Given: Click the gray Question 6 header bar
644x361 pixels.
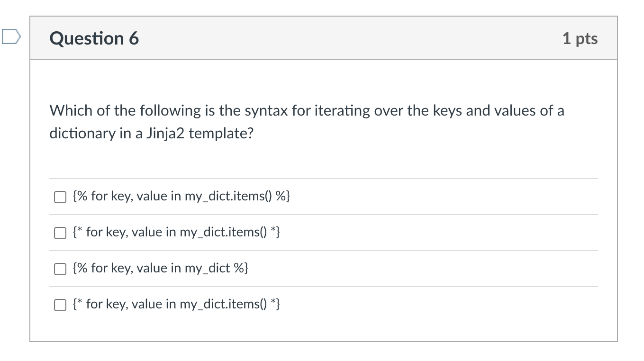Looking at the screenshot, I should pos(324,38).
